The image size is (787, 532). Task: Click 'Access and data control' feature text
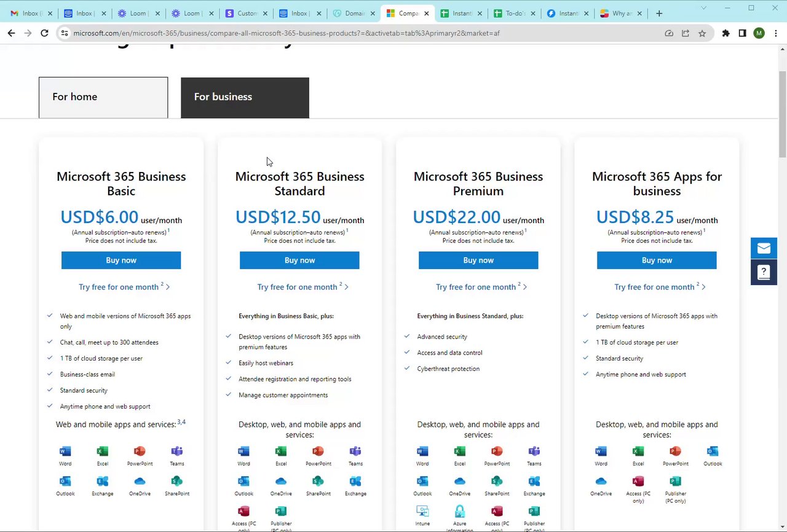[449, 353]
